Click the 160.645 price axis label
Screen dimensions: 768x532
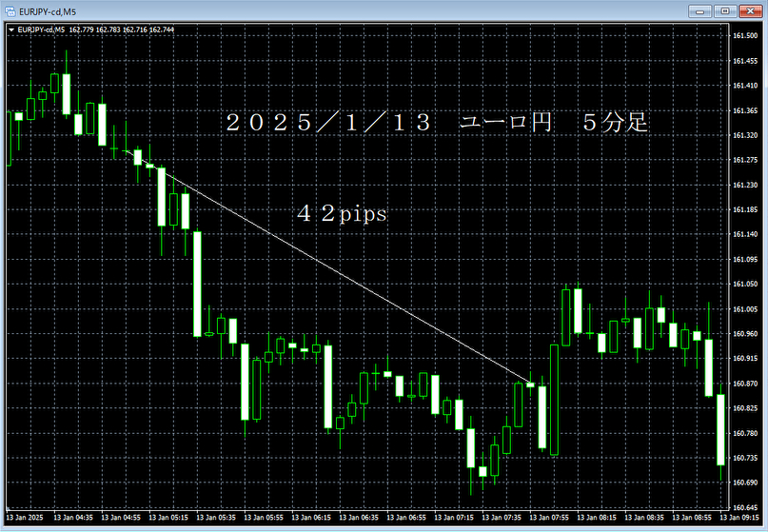pyautogui.click(x=745, y=507)
